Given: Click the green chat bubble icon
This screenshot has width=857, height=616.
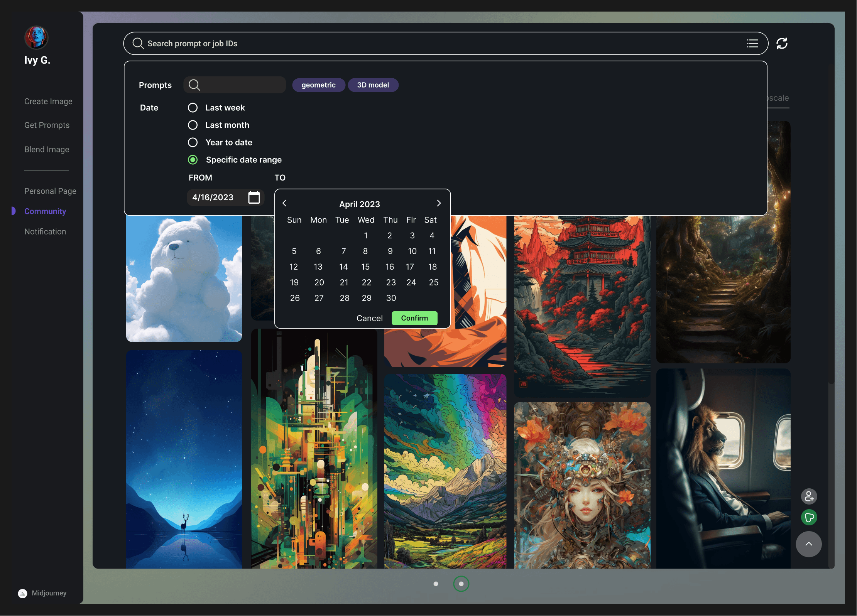Looking at the screenshot, I should (809, 517).
